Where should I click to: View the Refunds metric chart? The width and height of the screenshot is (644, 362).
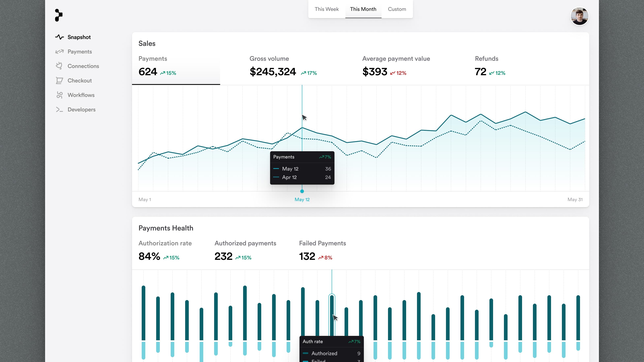pos(490,66)
